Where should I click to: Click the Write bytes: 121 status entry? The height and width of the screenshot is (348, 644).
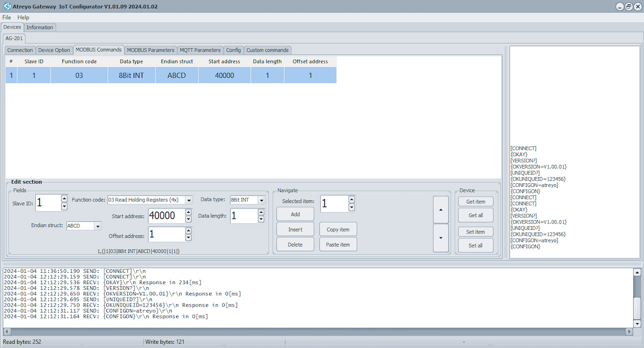[x=165, y=342]
